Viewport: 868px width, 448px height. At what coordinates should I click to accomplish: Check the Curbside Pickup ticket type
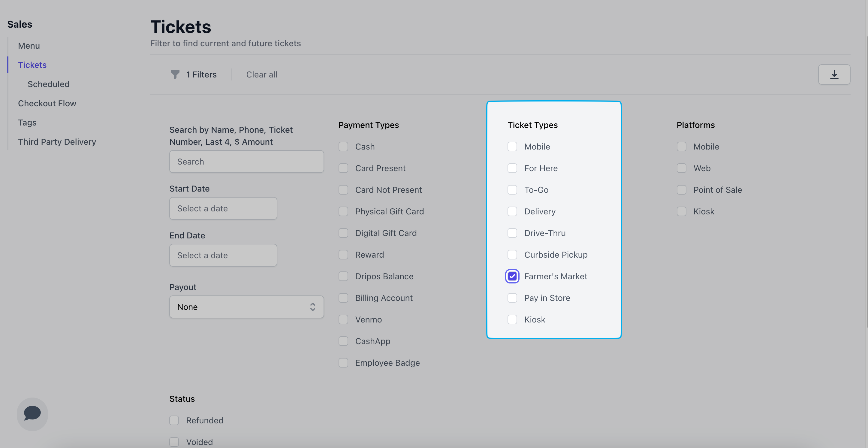click(x=512, y=255)
